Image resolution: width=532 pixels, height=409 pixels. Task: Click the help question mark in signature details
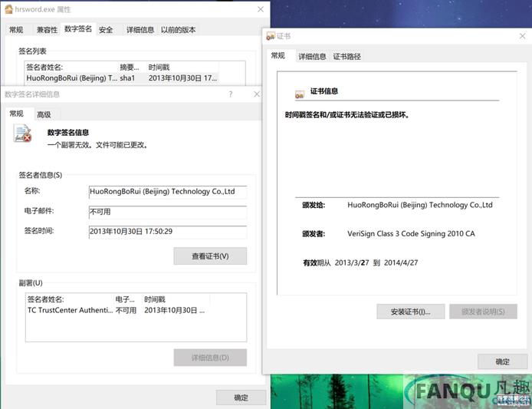(231, 94)
